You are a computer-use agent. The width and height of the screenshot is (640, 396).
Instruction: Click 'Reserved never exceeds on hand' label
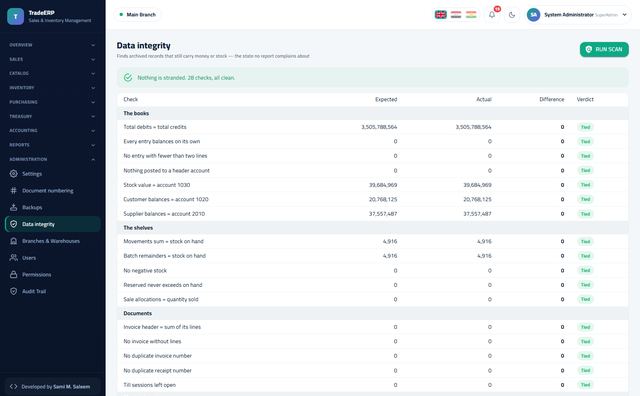tap(163, 285)
